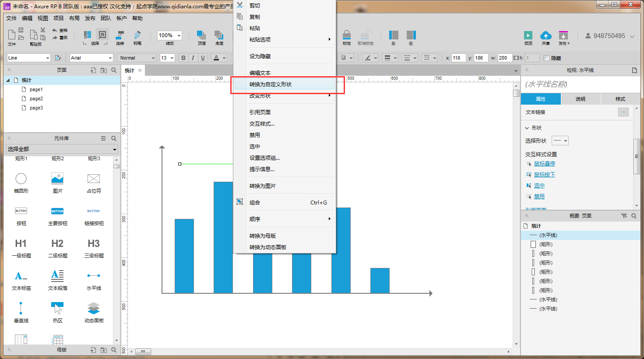Click the width (w) input field
The image size is (644, 359).
[x=504, y=58]
